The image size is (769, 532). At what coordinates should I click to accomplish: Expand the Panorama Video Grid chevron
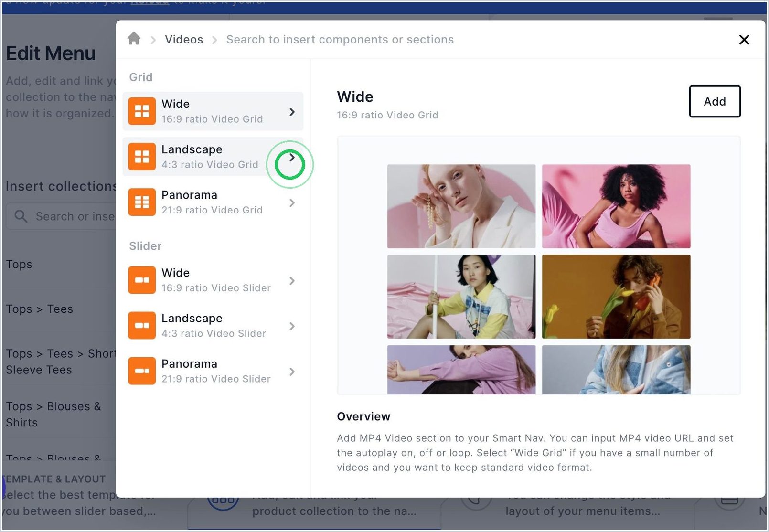coord(292,203)
